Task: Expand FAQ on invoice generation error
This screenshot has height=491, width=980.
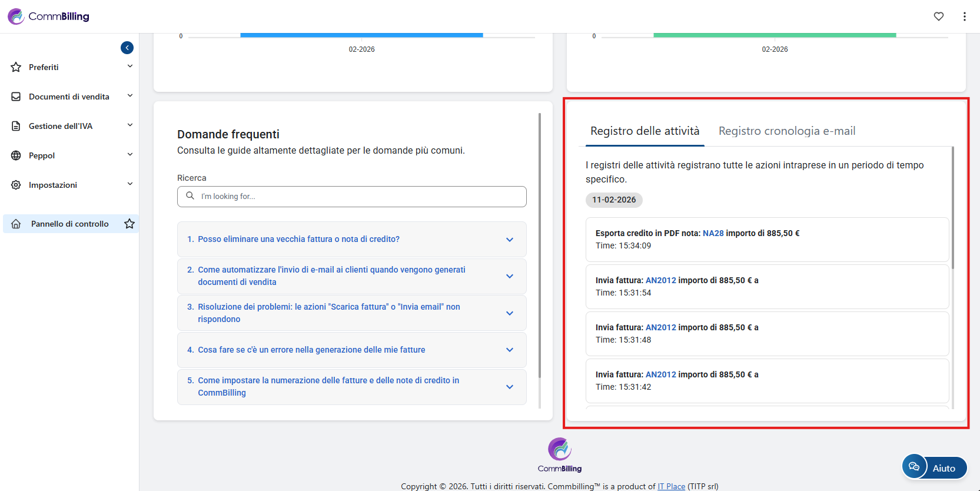Action: point(510,350)
